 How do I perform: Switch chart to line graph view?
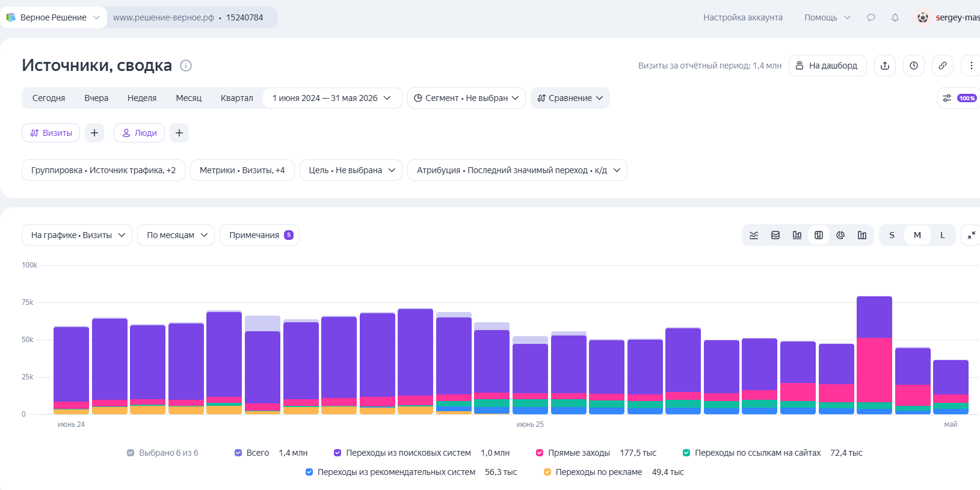754,235
